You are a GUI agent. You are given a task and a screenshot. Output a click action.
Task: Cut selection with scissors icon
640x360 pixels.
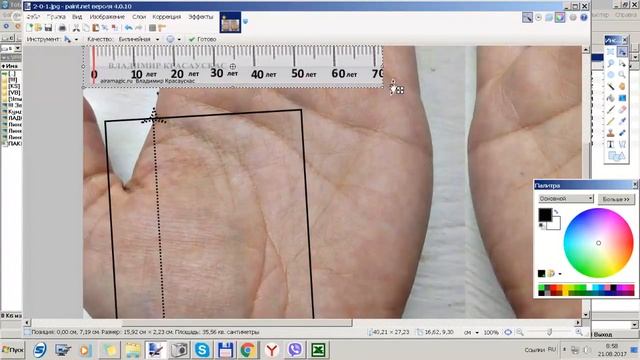click(x=76, y=28)
